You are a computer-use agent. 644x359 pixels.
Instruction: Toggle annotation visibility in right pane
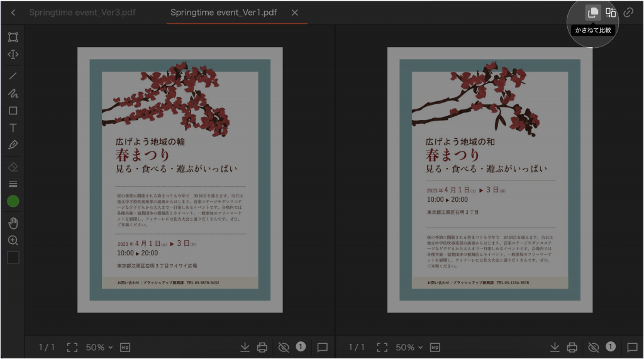594,348
